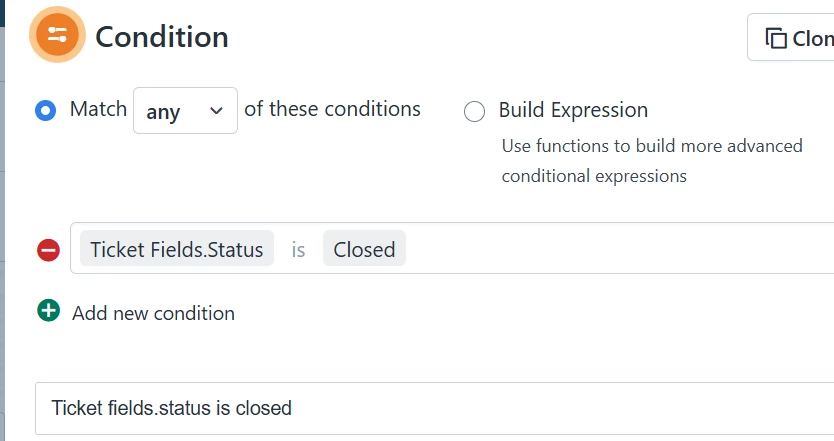
Task: Click the Build Expression label text
Action: coord(573,110)
